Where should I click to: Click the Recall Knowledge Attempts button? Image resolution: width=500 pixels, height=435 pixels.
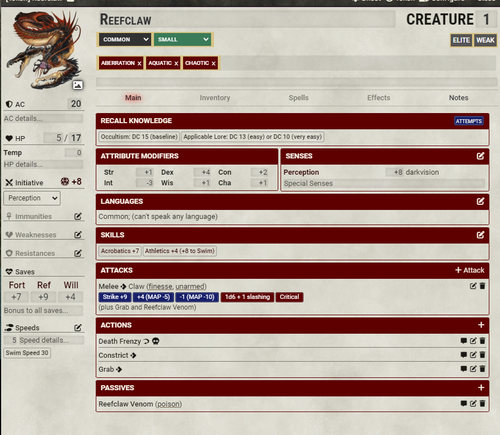(x=469, y=121)
